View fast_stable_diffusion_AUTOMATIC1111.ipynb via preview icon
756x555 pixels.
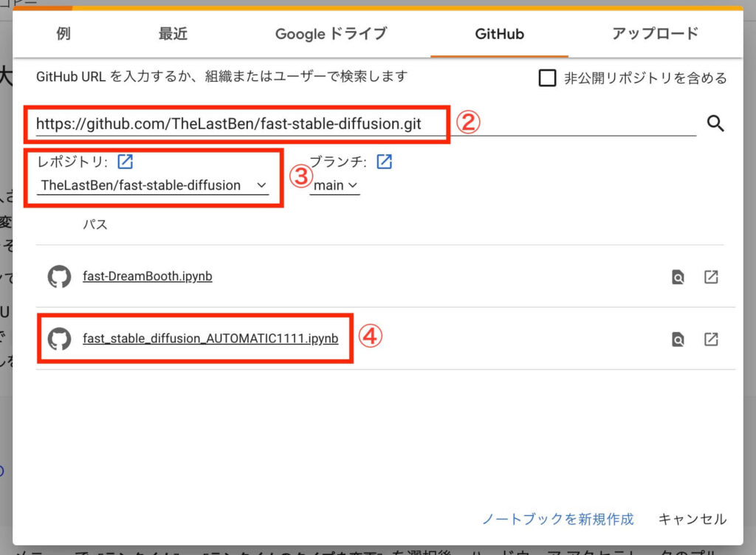(x=678, y=339)
